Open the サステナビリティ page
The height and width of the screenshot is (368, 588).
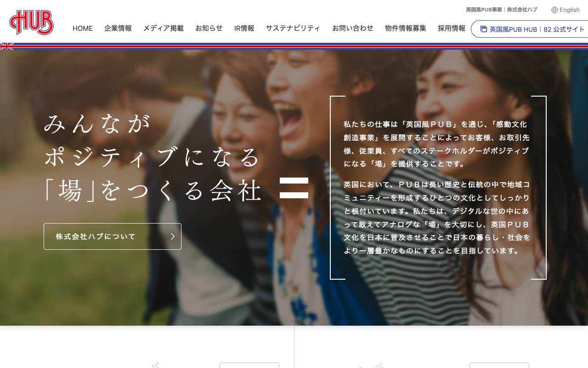click(293, 29)
